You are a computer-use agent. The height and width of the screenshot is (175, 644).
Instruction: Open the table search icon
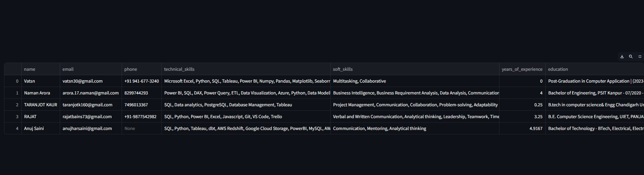pyautogui.click(x=631, y=57)
